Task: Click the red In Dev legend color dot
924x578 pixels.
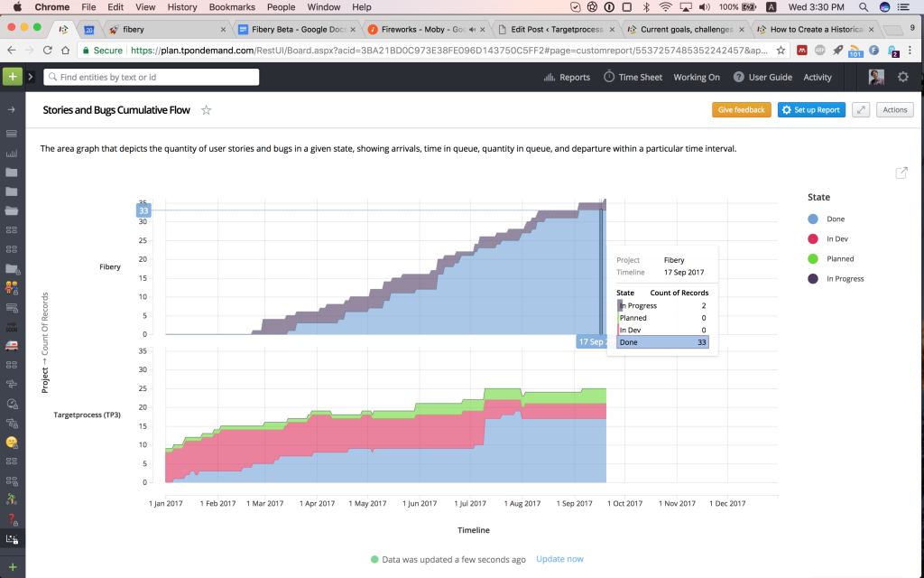Action: tap(813, 238)
